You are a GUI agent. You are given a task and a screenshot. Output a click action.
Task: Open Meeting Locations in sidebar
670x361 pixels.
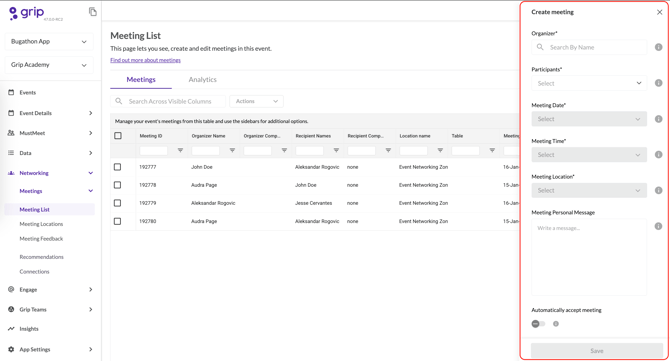tap(41, 224)
